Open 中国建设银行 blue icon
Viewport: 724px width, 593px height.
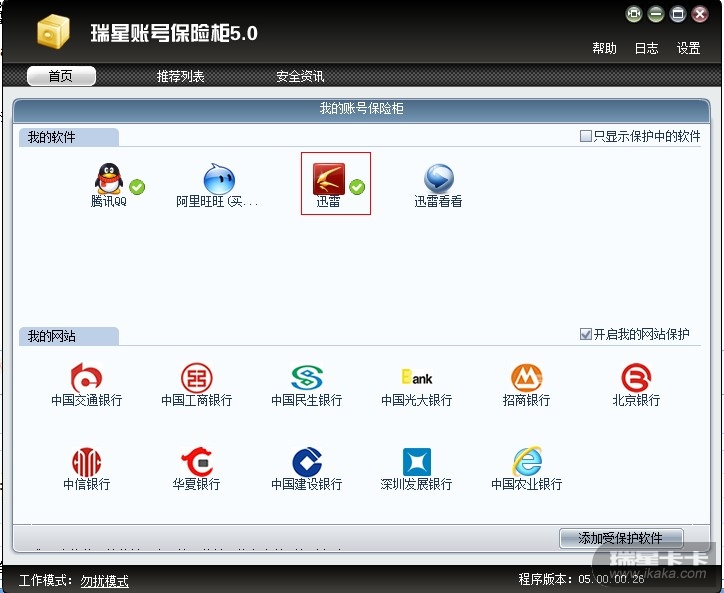point(307,462)
